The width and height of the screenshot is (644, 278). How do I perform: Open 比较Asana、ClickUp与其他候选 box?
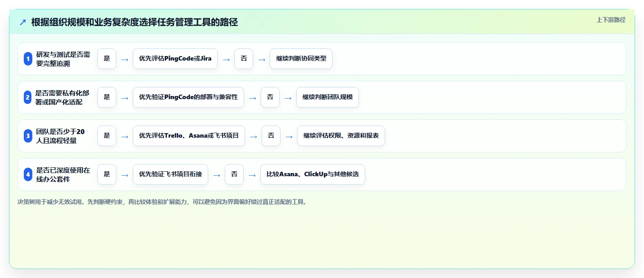click(x=313, y=174)
